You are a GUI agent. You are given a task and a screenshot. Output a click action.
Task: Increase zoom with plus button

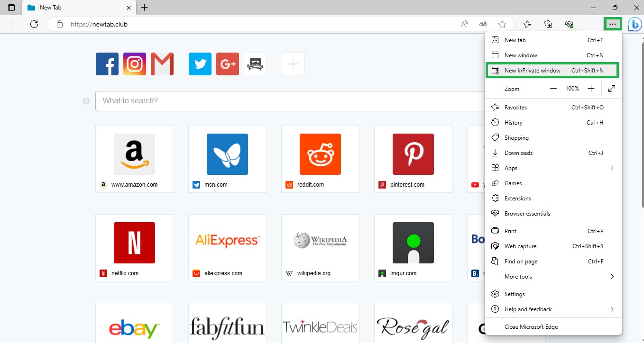point(591,89)
